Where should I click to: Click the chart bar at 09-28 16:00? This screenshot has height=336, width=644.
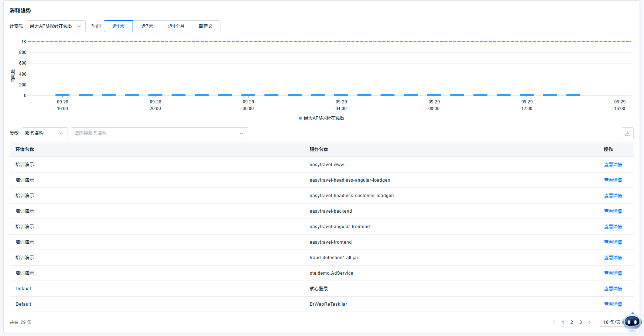62,95
